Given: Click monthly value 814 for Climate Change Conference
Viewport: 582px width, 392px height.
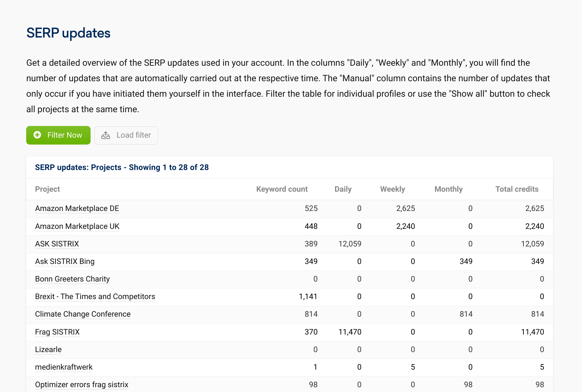Looking at the screenshot, I should coord(466,314).
